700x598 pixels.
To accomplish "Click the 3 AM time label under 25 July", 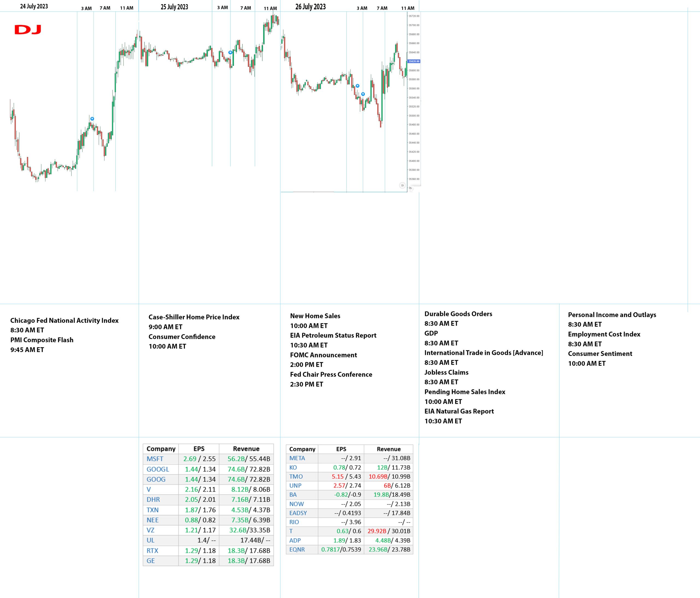I will pyautogui.click(x=223, y=7).
